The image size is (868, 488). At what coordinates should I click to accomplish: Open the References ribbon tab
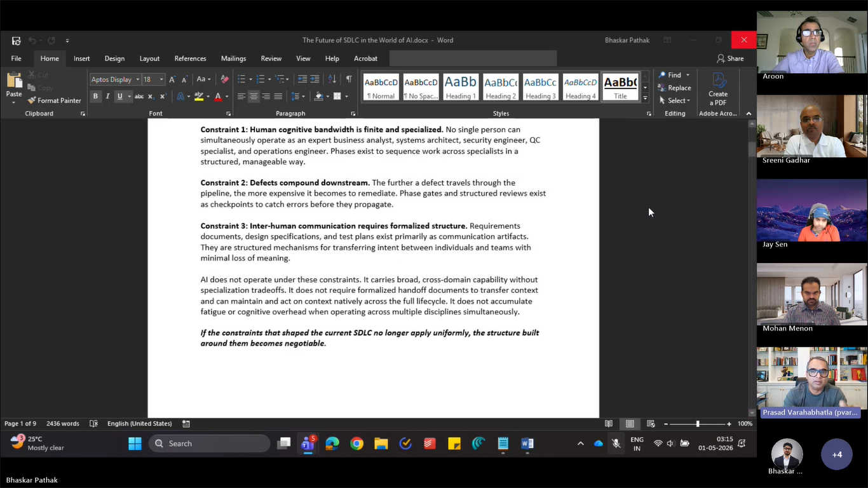tap(190, 58)
